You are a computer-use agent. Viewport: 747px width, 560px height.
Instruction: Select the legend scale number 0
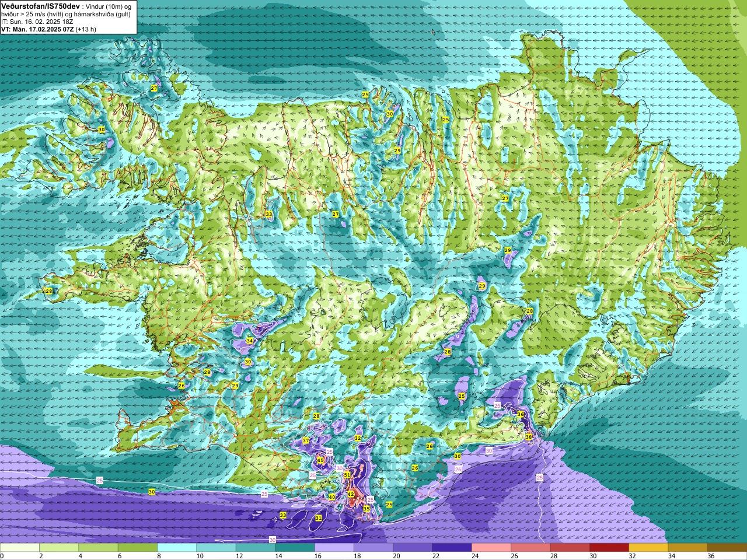click(2, 556)
